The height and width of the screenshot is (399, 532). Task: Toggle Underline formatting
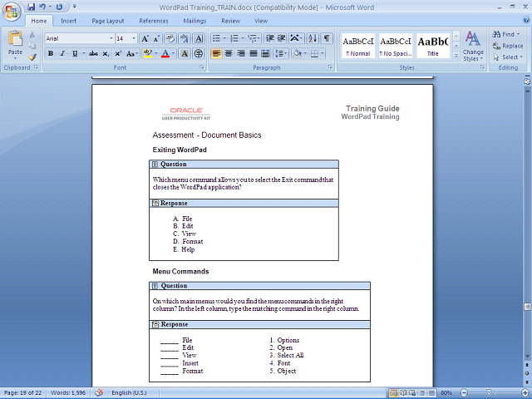(x=75, y=53)
